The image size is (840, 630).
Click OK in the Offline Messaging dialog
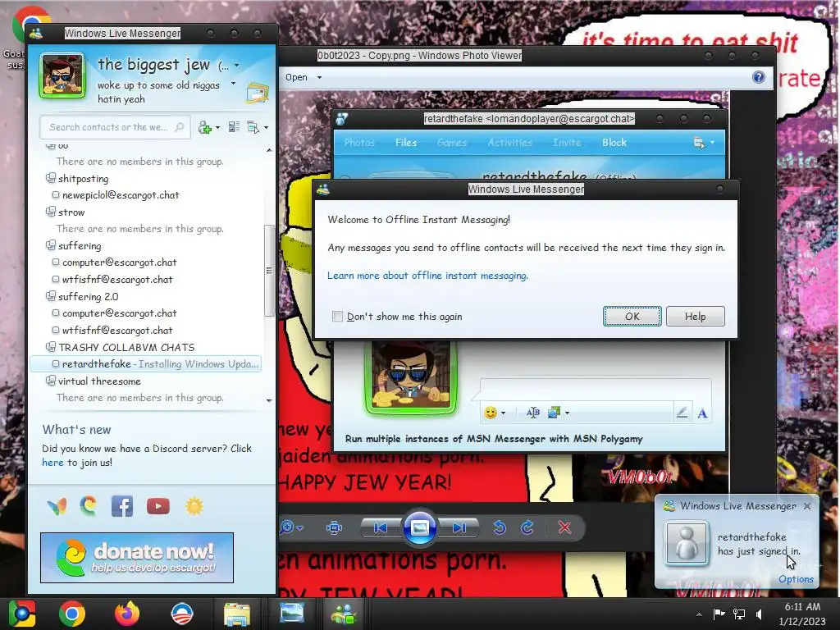[x=632, y=316]
